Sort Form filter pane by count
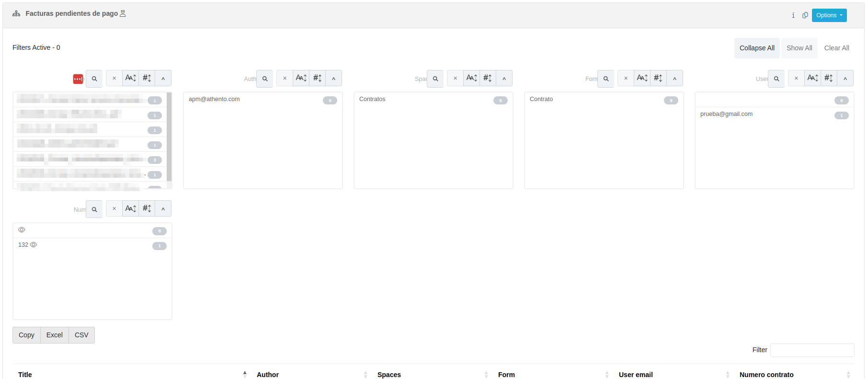Image resolution: width=868 pixels, height=379 pixels. click(658, 78)
